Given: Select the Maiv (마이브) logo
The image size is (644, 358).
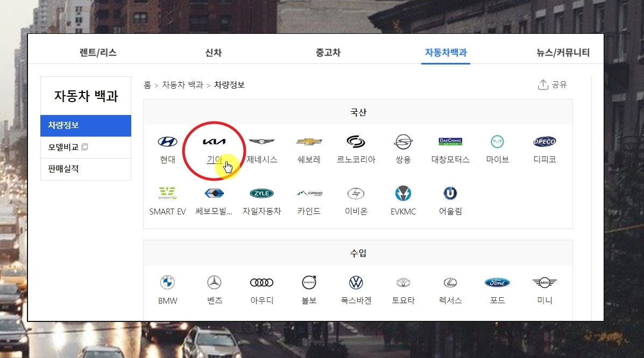Looking at the screenshot, I should pyautogui.click(x=497, y=141).
